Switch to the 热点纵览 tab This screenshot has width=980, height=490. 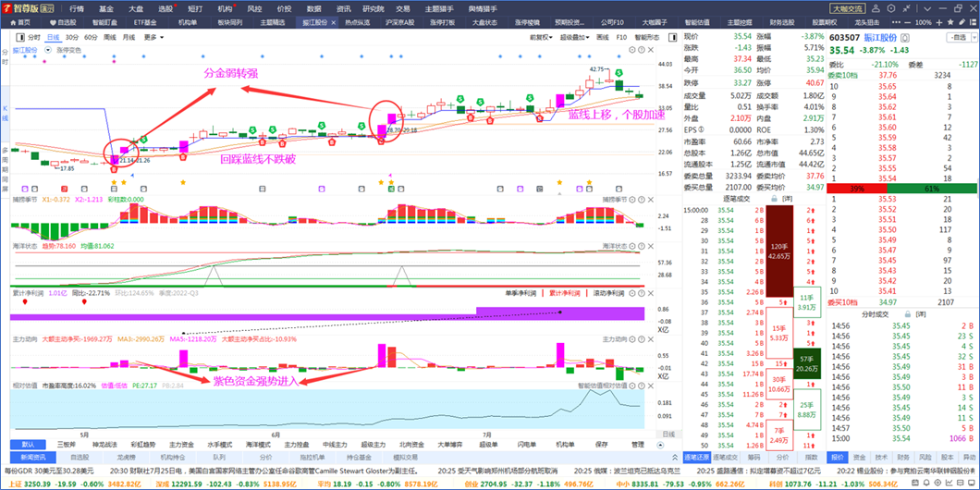pos(358,22)
